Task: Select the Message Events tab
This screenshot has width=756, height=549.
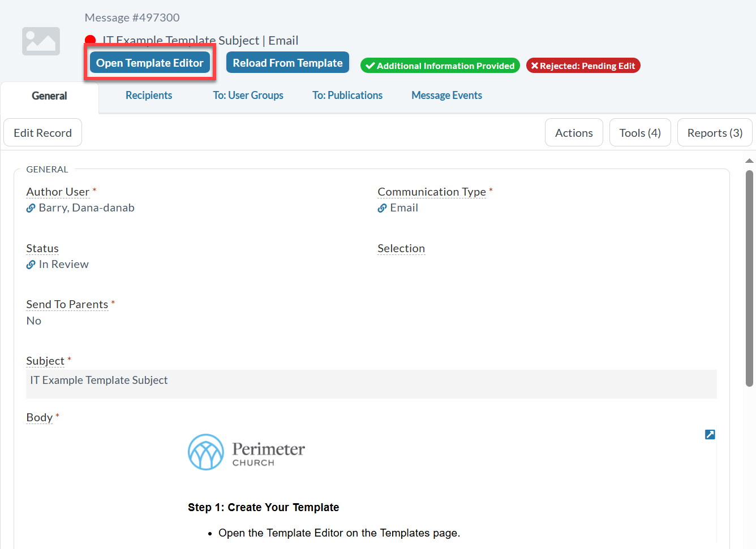Action: (446, 96)
